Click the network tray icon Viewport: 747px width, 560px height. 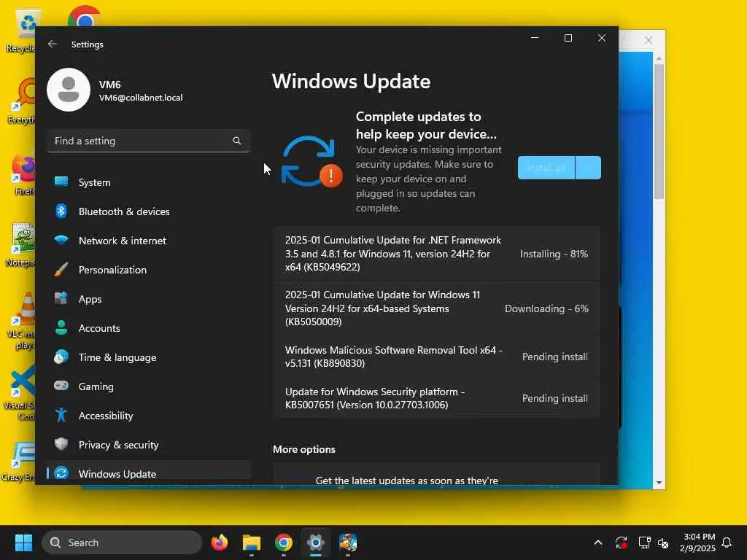point(644,542)
